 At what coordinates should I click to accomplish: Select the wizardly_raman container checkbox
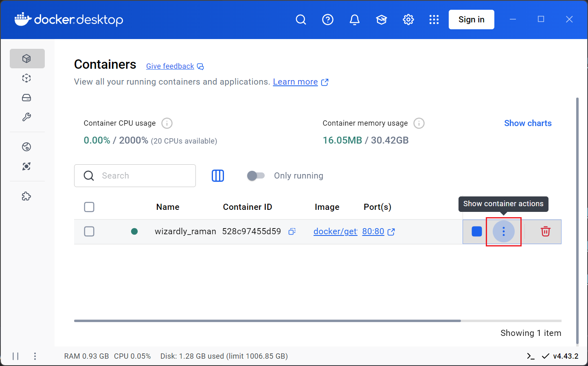coord(89,231)
